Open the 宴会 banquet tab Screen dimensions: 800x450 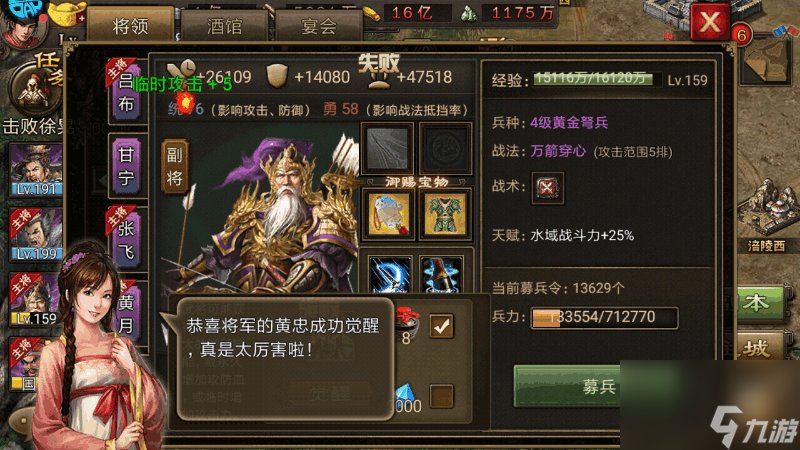tap(318, 26)
